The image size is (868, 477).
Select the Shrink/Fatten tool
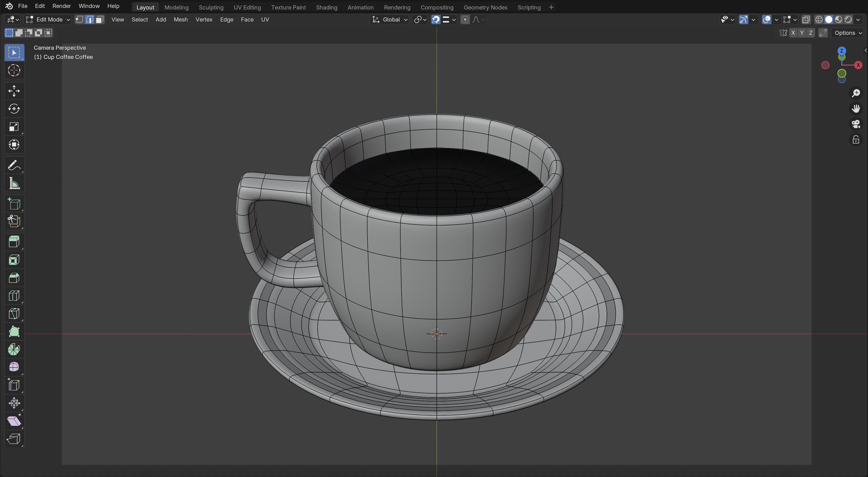tap(14, 403)
